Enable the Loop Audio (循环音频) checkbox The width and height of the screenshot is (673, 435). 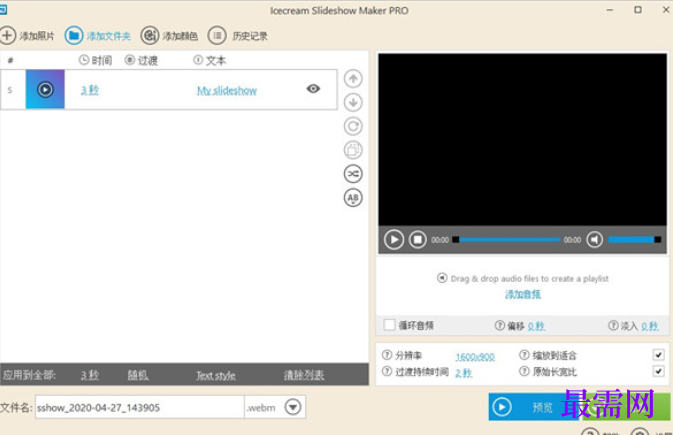point(390,325)
